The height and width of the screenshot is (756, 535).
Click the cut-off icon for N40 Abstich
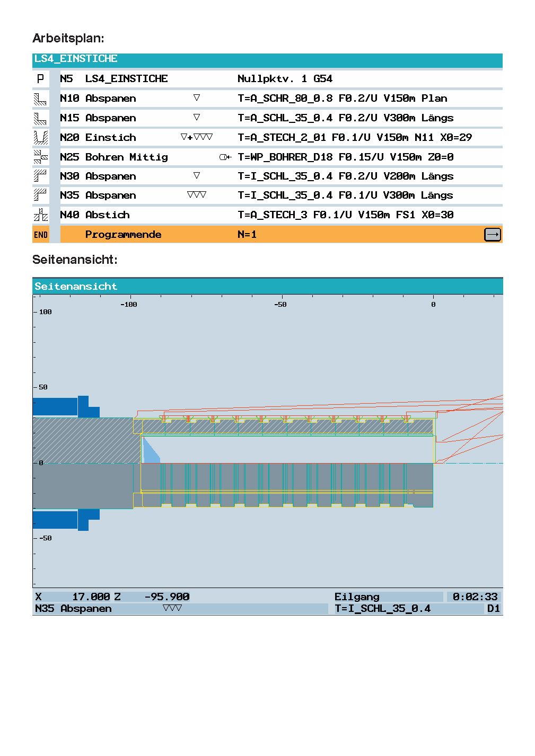coord(40,215)
